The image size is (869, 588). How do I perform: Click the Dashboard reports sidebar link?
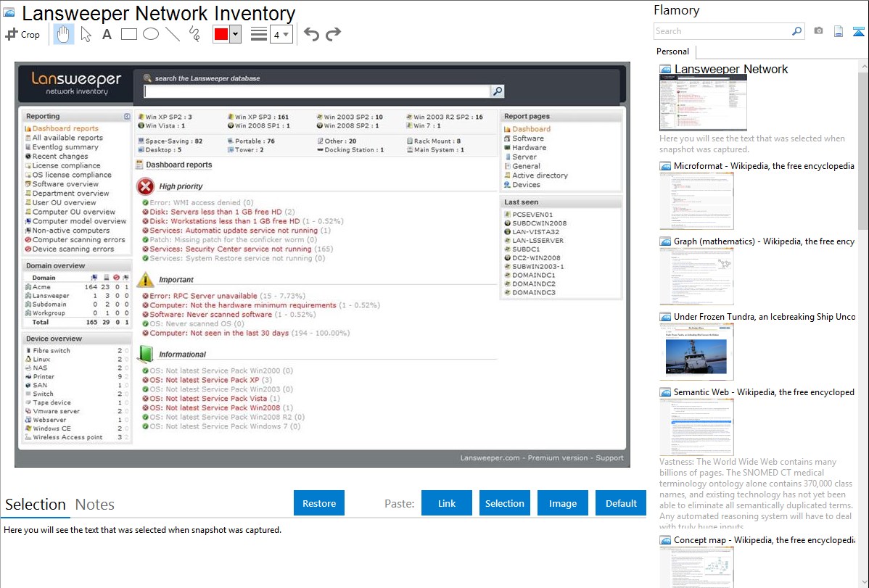[65, 128]
